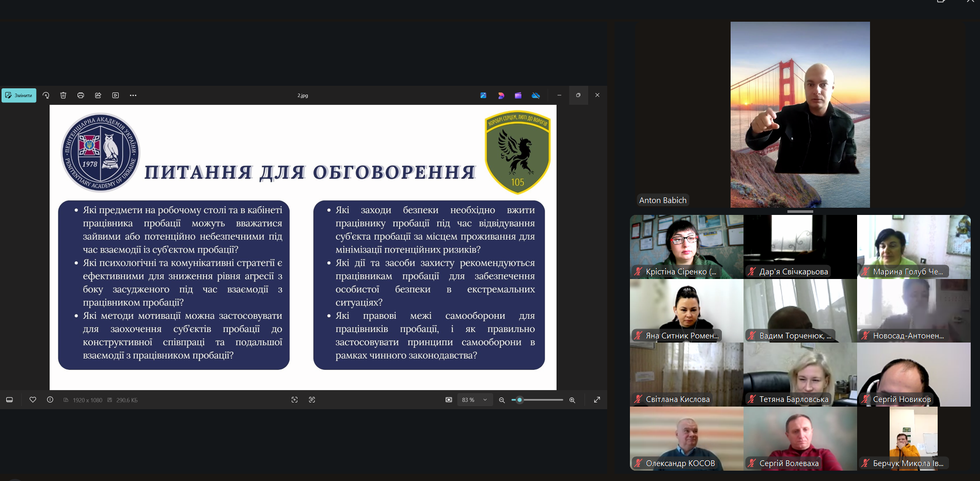
Task: Click the Змінити (Edit) button
Action: click(x=19, y=96)
